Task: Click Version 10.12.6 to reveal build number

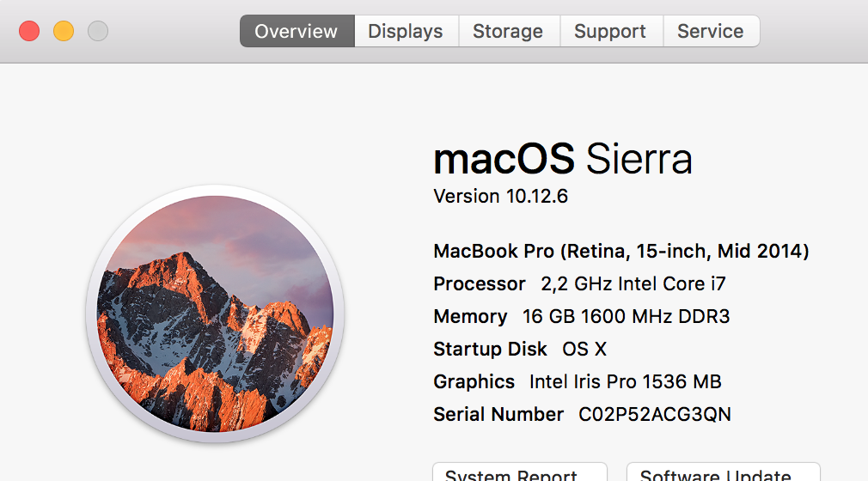Action: [501, 197]
